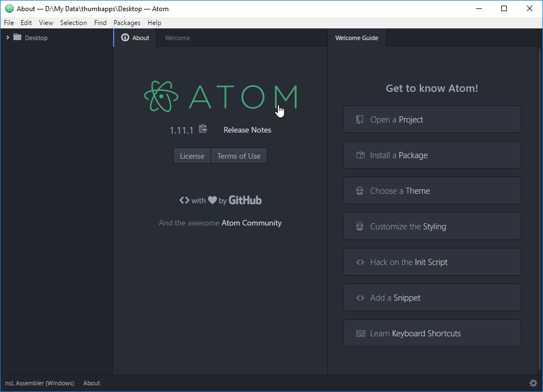Click the Atom app icon in title bar
Viewport: 543px width, 392px height.
tap(9, 9)
